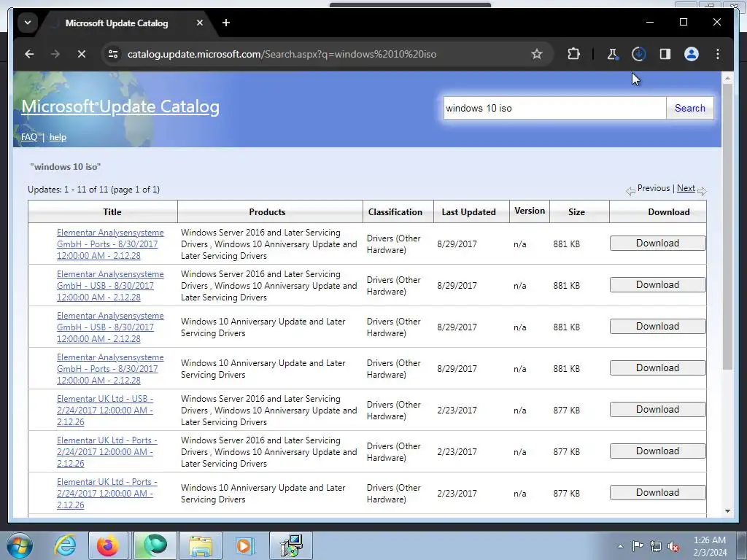Open the Extensions puzzle icon
Image resolution: width=747 pixels, height=560 pixels.
click(573, 54)
